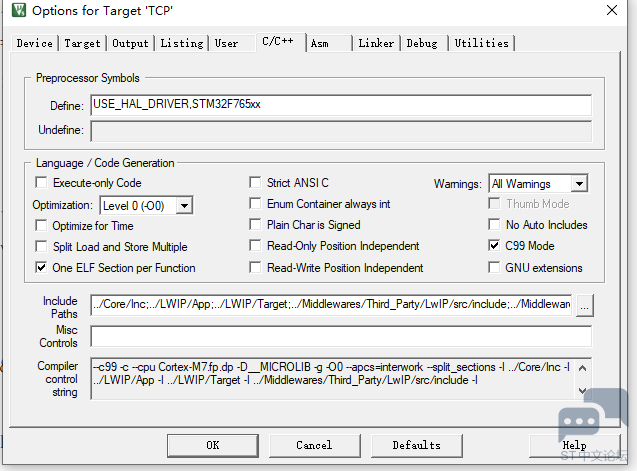The height and width of the screenshot is (471, 637).
Task: Click the Cancel button
Action: coord(314,445)
